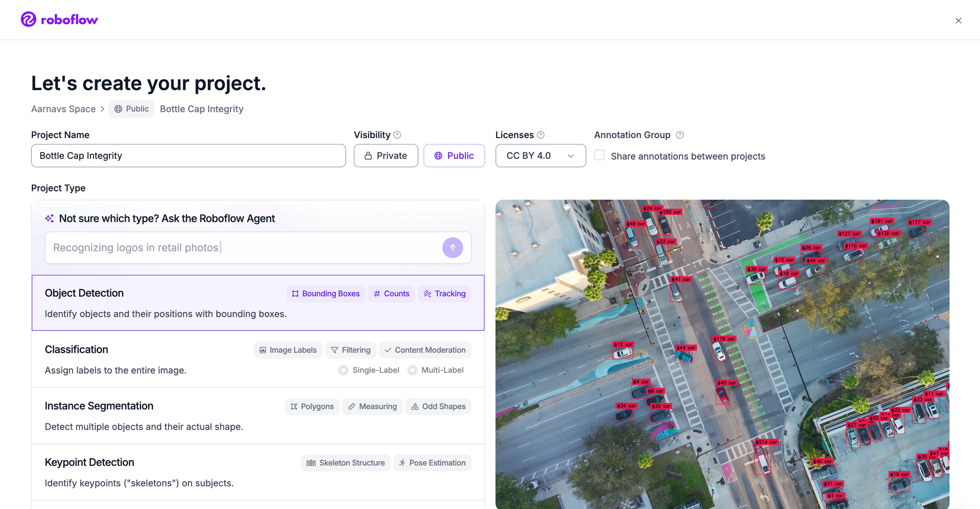Click the Visibility help icon

397,135
